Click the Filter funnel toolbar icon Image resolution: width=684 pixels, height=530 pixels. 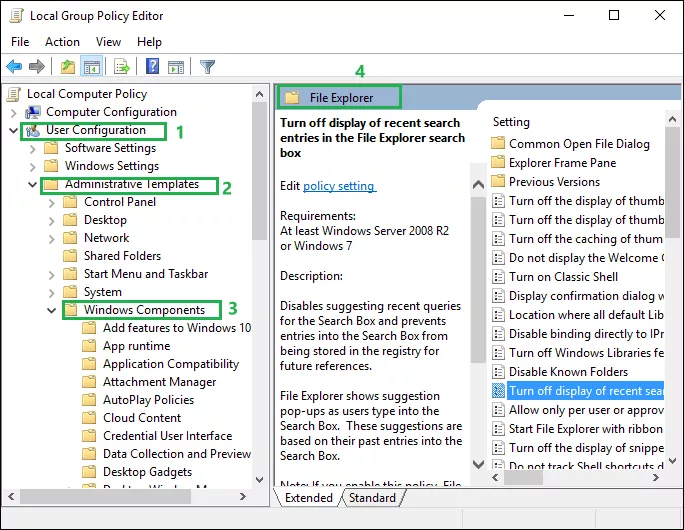207,67
